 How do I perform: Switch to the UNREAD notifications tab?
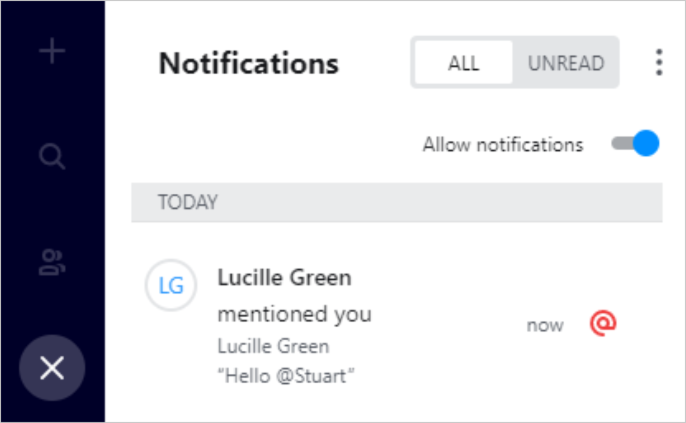pyautogui.click(x=566, y=63)
